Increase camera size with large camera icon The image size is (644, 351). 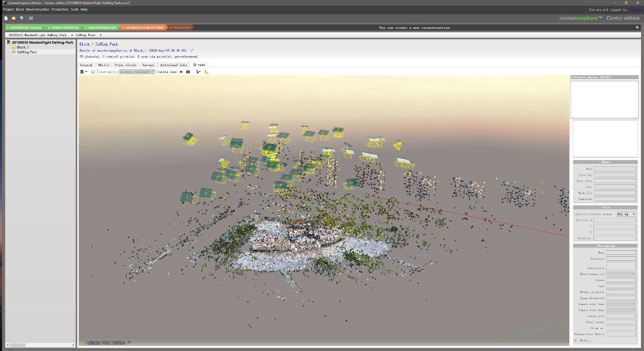click(188, 72)
